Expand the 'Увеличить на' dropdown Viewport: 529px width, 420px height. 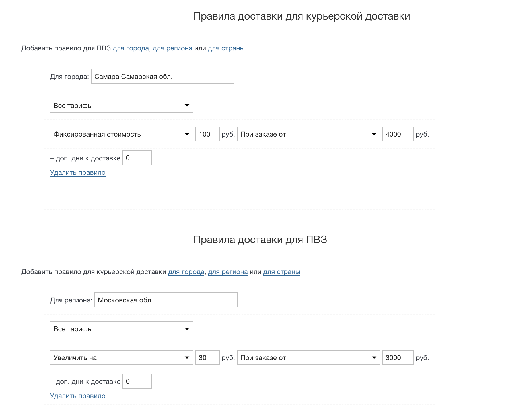121,358
